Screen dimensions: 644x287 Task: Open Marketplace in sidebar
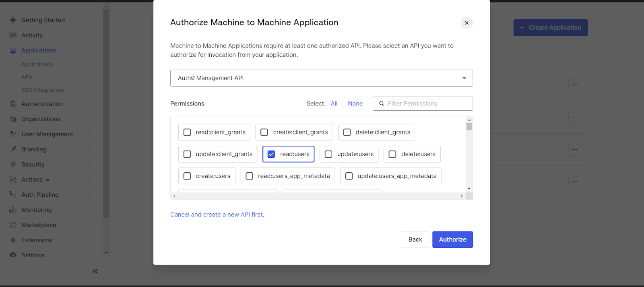39,225
